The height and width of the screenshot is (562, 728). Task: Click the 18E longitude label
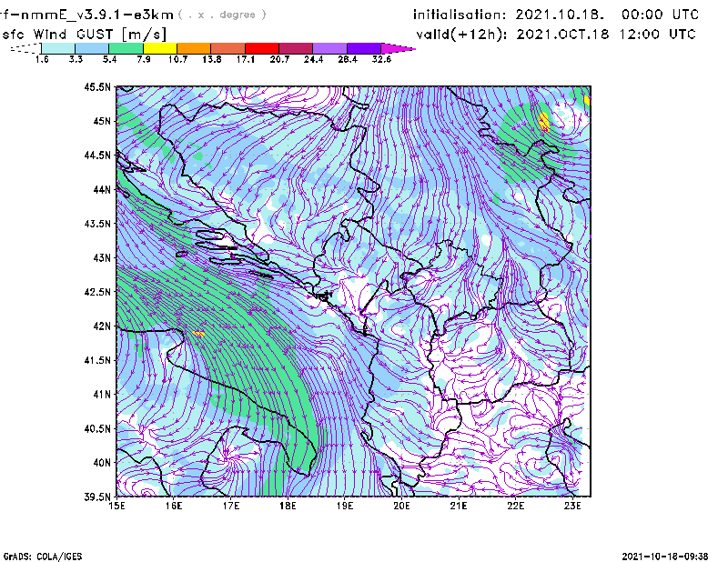pos(288,506)
